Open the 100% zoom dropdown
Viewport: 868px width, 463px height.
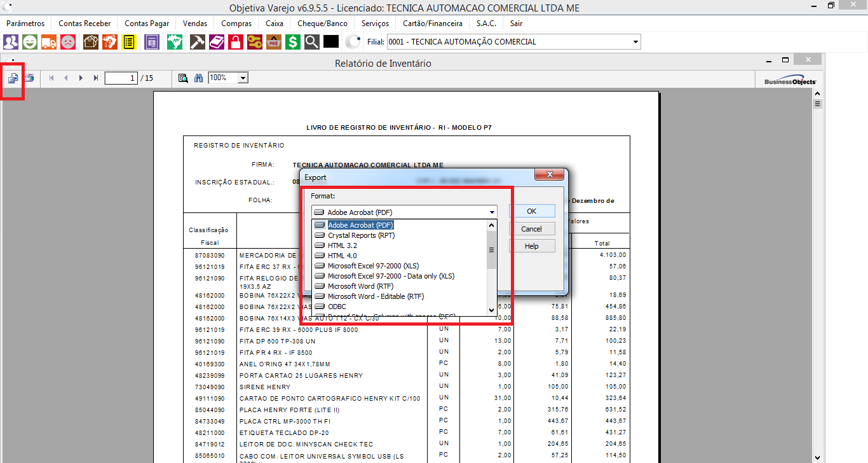[243, 78]
